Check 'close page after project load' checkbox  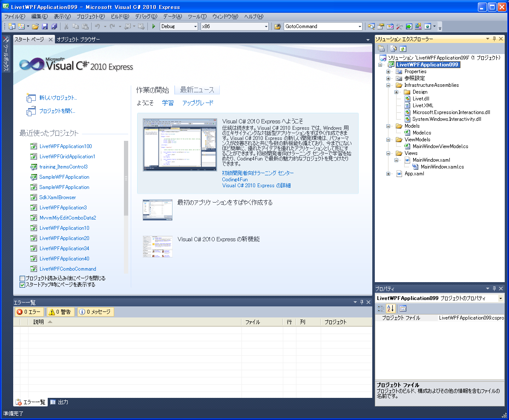pyautogui.click(x=23, y=278)
